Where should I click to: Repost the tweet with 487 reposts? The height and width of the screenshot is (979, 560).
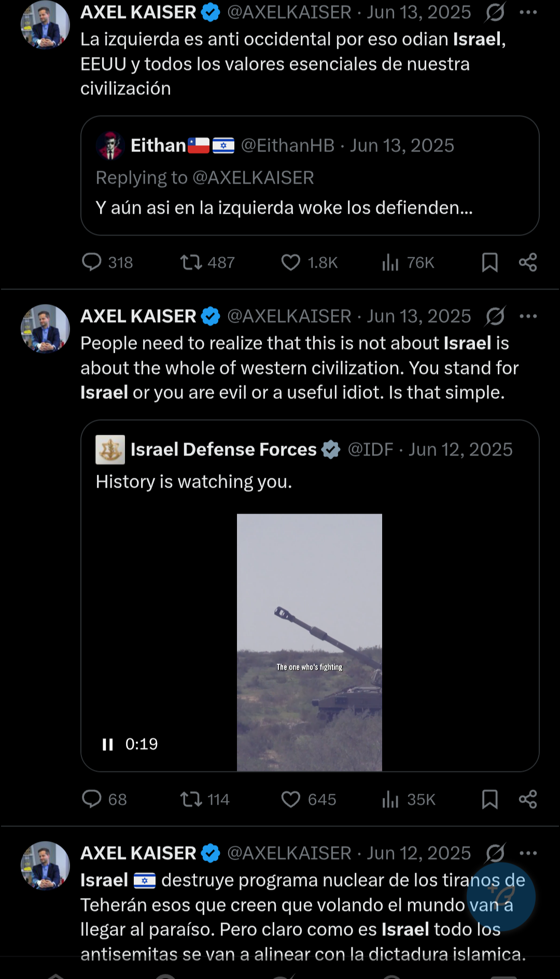(x=191, y=262)
